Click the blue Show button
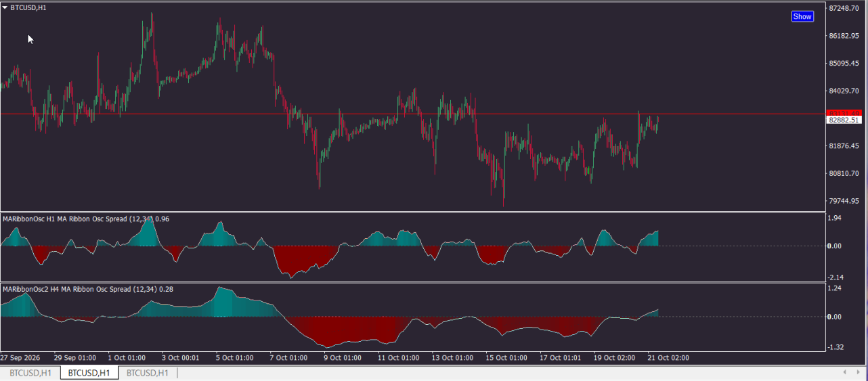This screenshot has height=381, width=868. click(x=802, y=16)
